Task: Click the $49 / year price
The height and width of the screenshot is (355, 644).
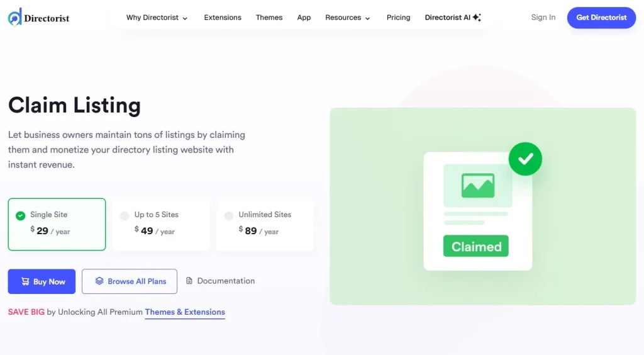Action: point(155,230)
